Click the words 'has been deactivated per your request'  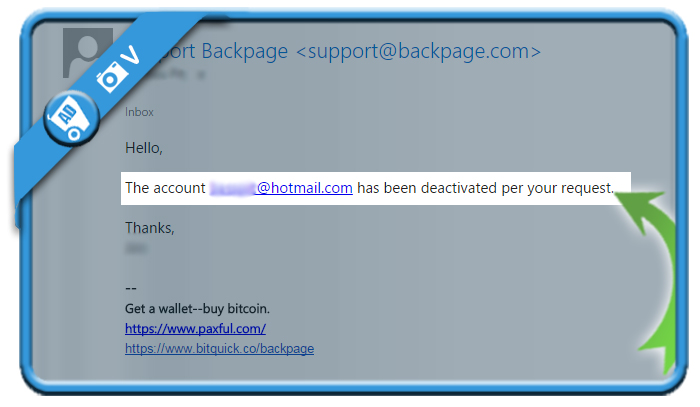(x=486, y=188)
